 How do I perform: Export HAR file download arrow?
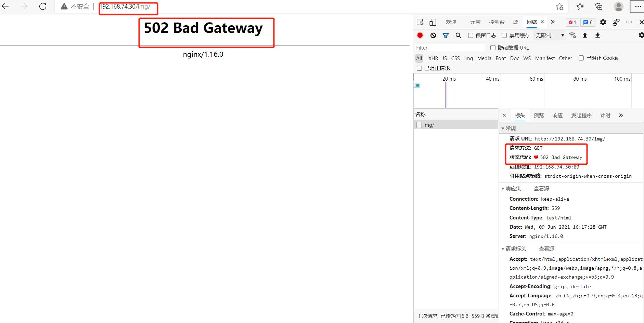pos(597,35)
